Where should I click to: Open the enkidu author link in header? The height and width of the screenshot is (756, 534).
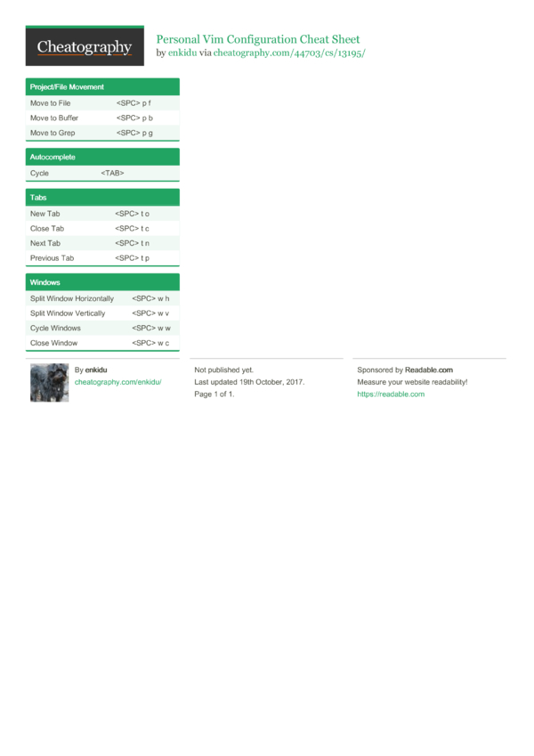[x=182, y=53]
